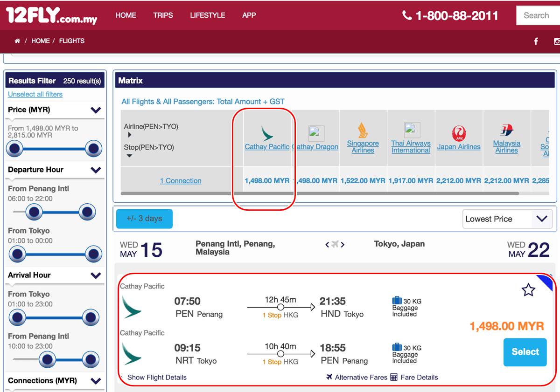Click the next-date arrow between cities
This screenshot has width=560, height=392.
343,244
